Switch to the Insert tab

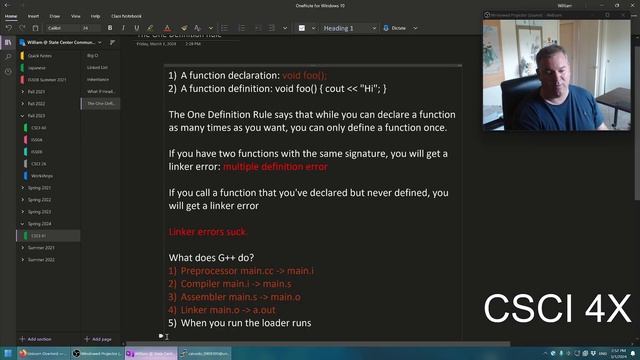coord(33,16)
